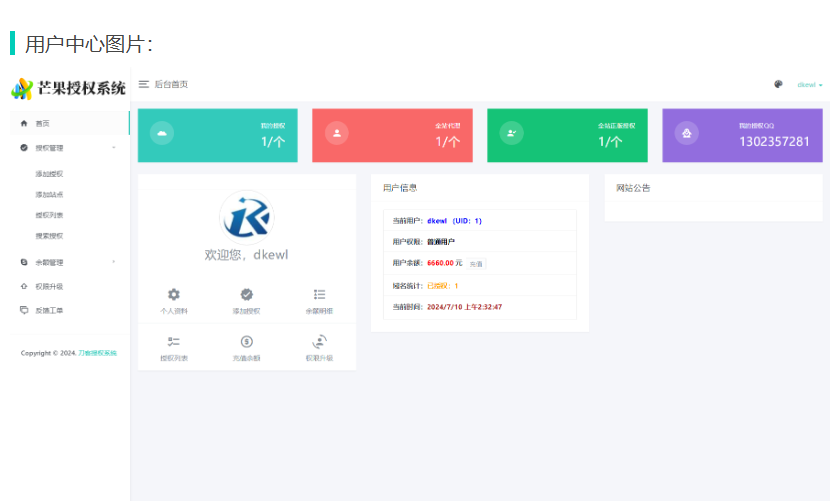Click the 网站公告 panel heading
This screenshot has width=835, height=501.
click(x=633, y=188)
